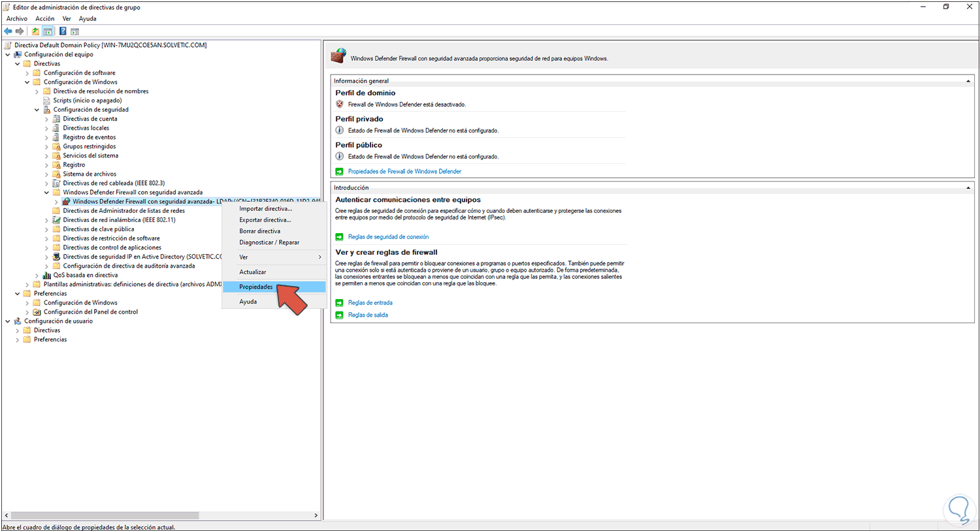
Task: Expand the Configuración de software node
Action: [x=27, y=73]
